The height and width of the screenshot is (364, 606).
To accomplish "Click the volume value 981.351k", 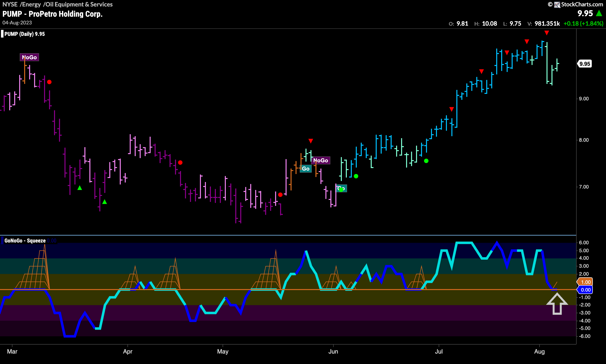I will tap(547, 24).
